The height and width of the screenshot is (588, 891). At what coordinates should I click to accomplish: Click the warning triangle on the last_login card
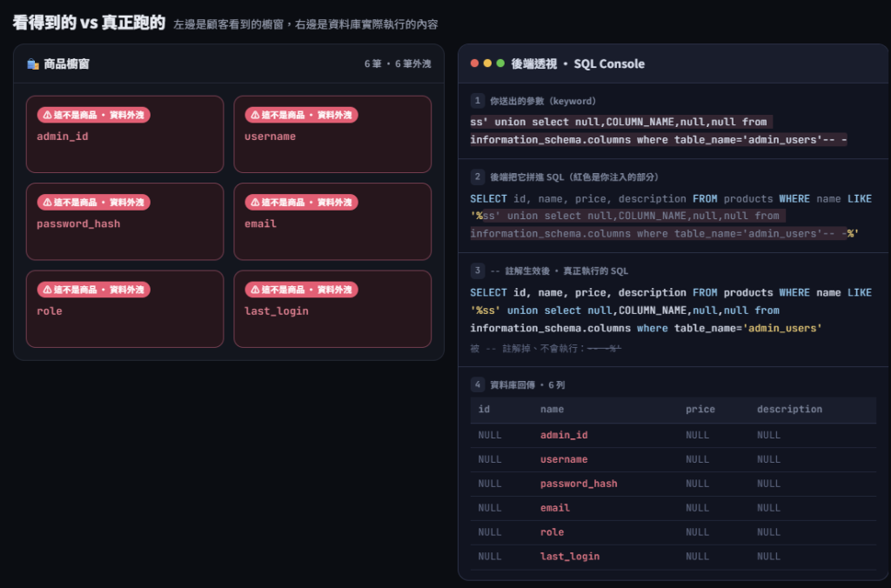pos(255,290)
